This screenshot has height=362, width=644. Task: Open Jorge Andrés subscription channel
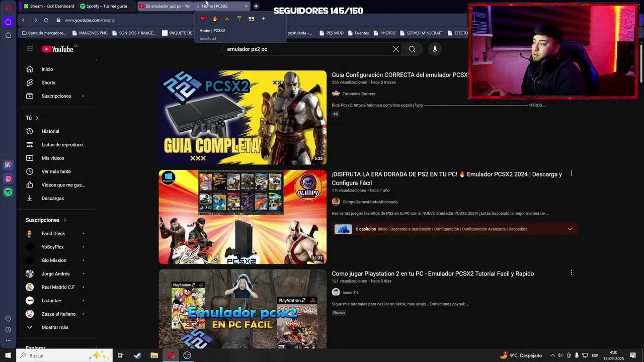tap(56, 274)
